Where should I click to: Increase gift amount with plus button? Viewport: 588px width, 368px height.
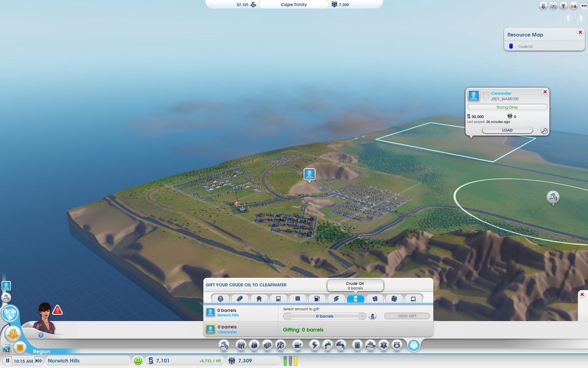tap(362, 316)
